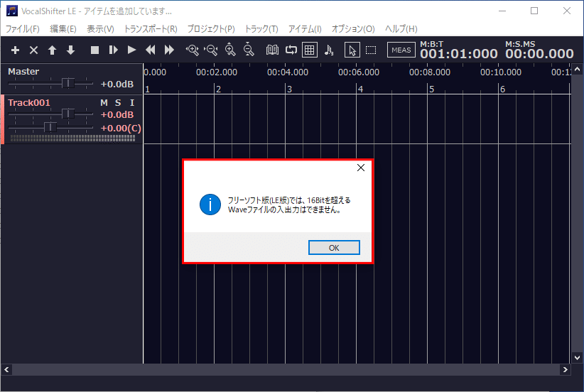
Task: Zoom out horizontally with magnifier icon
Action: click(211, 50)
